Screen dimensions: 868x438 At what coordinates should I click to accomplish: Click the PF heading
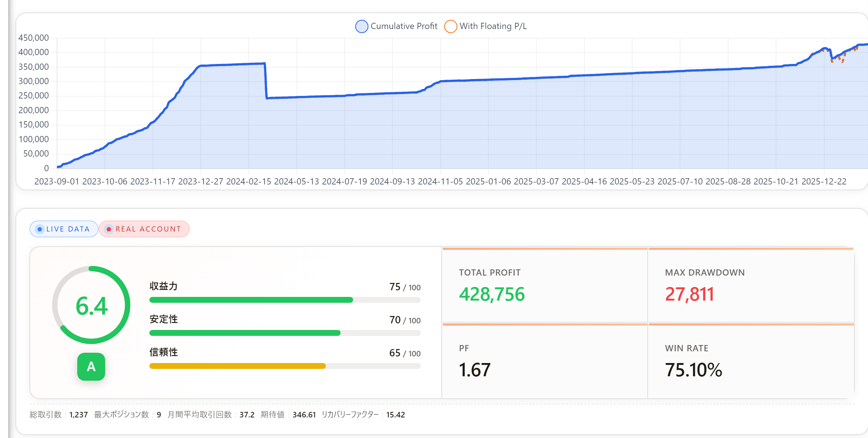click(x=464, y=348)
